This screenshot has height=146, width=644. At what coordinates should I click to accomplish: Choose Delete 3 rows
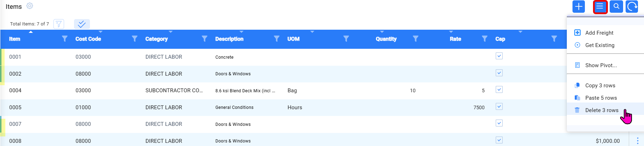click(x=602, y=110)
